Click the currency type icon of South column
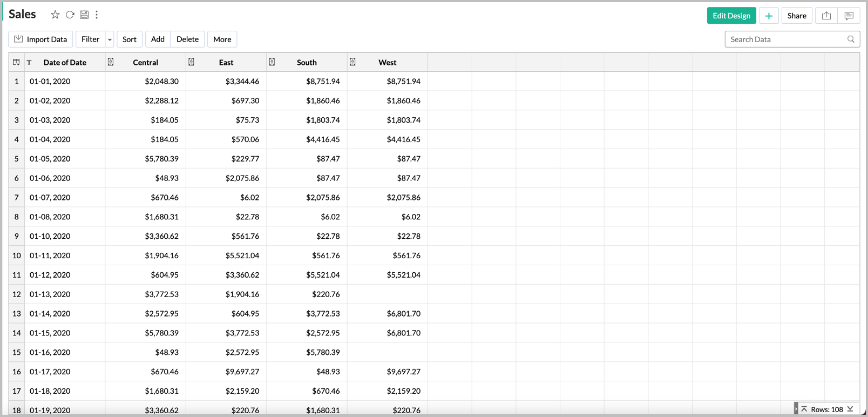Image resolution: width=868 pixels, height=417 pixels. (272, 62)
